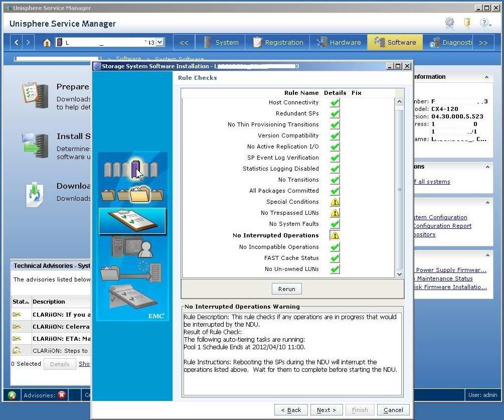Open the storage system selector dropdown
Viewport: 504px width, 420px height.
[x=160, y=42]
